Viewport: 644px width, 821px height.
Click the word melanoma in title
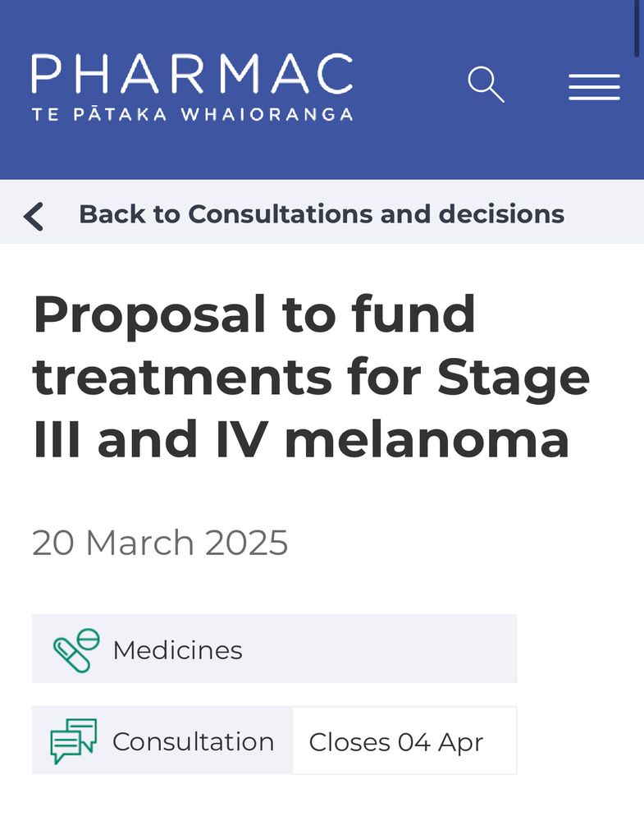click(x=427, y=438)
